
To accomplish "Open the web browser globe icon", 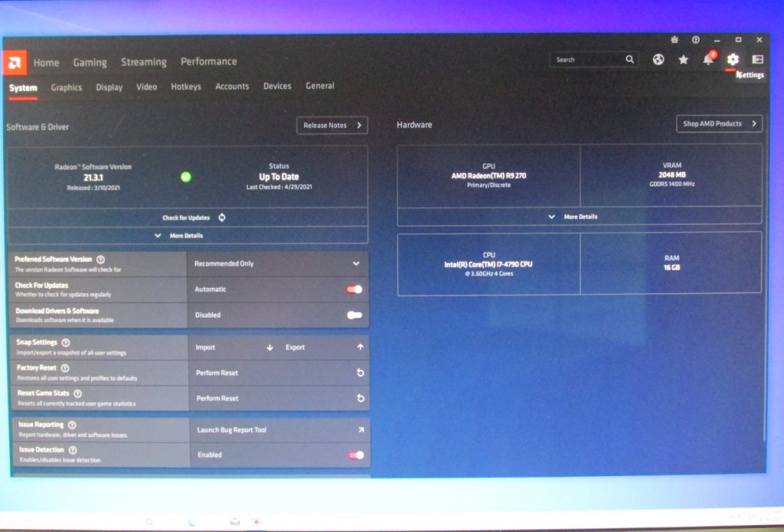I will coord(658,60).
